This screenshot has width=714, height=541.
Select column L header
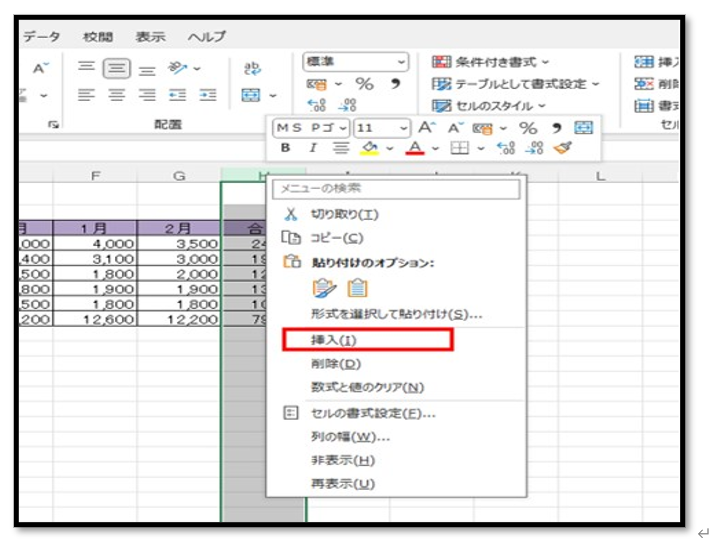point(600,175)
